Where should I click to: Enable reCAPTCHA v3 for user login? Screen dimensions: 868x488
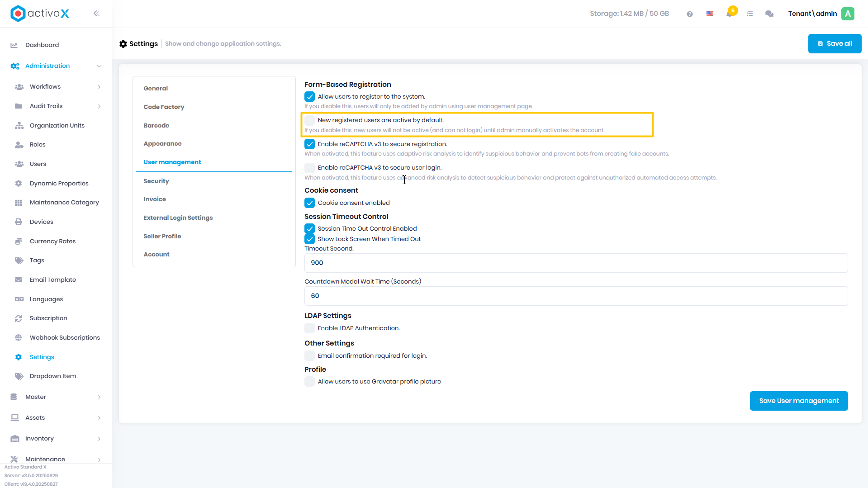(x=309, y=168)
